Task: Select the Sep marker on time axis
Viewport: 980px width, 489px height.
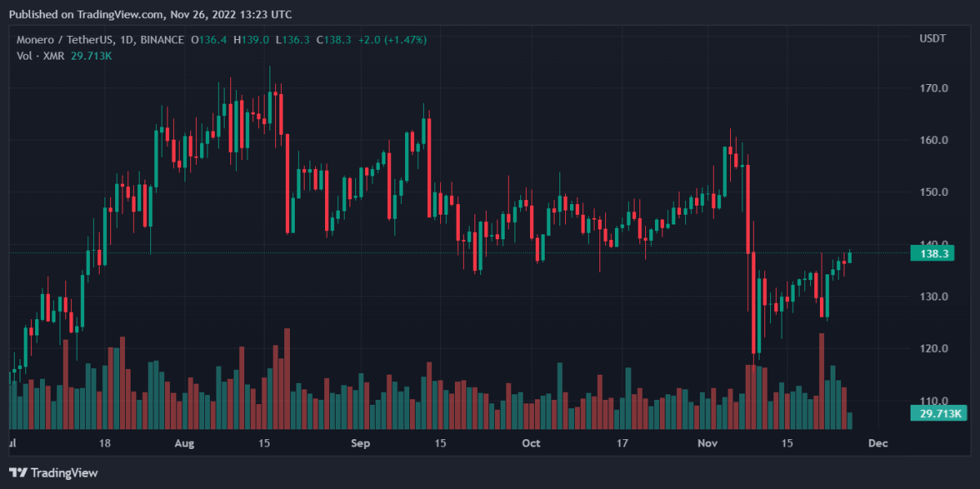Action: coord(360,443)
